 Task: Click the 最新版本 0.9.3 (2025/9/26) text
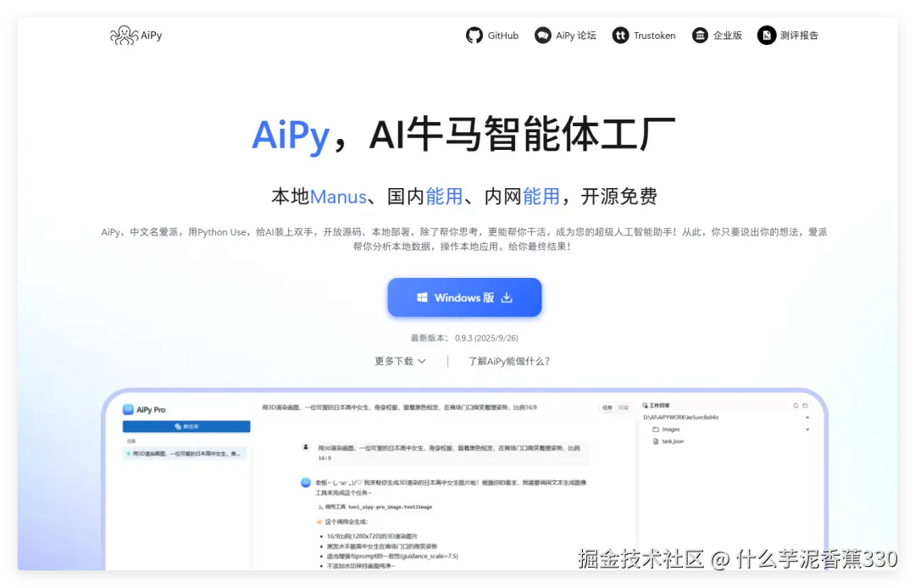point(464,338)
